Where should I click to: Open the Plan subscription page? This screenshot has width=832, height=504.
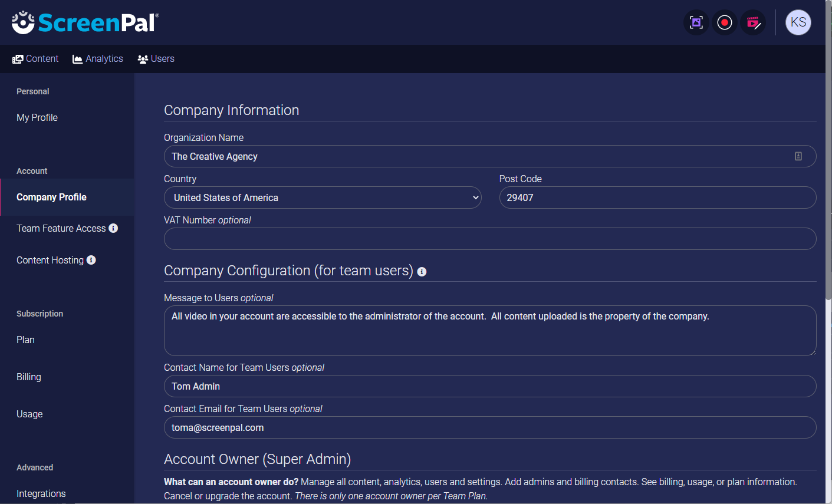[25, 340]
